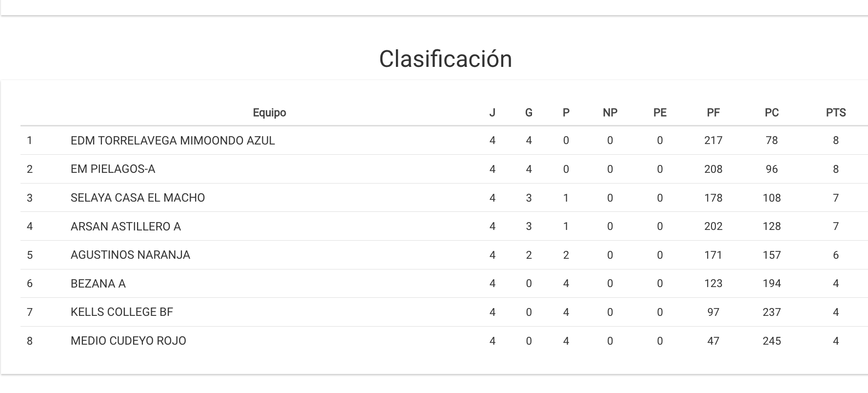This screenshot has width=868, height=393.
Task: Click the PC column header
Action: pyautogui.click(x=771, y=113)
